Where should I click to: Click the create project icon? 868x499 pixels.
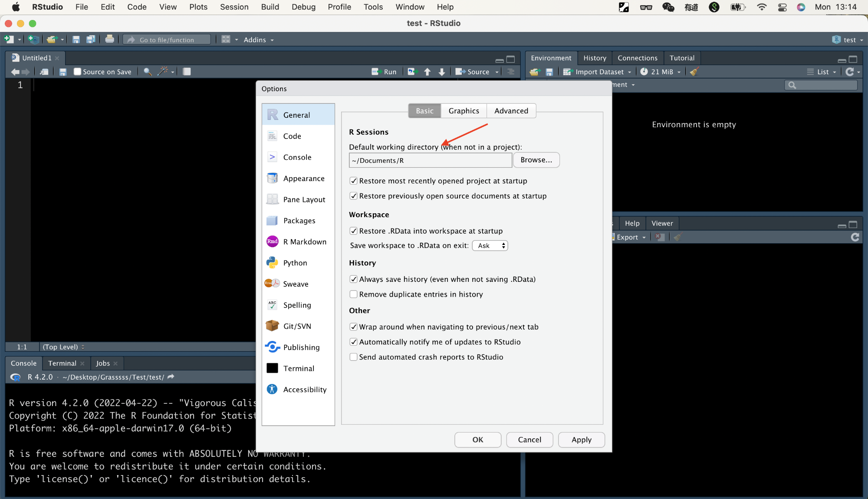click(x=33, y=40)
